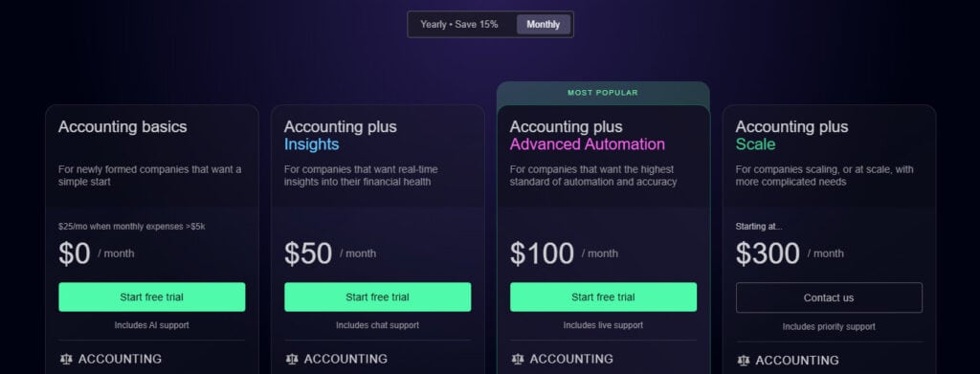The height and width of the screenshot is (374, 980).
Task: Click the scales icon in the Scale plan
Action: click(x=743, y=361)
